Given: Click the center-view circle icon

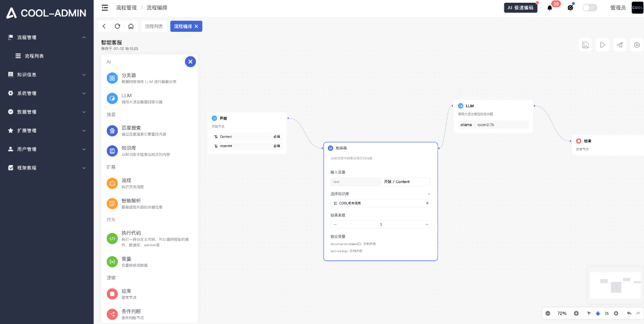Looking at the screenshot, I should (616, 314).
